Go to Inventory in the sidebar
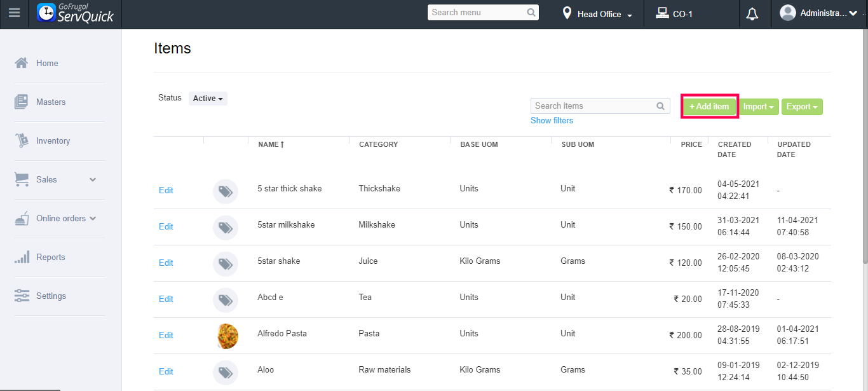This screenshot has height=391, width=868. point(53,141)
